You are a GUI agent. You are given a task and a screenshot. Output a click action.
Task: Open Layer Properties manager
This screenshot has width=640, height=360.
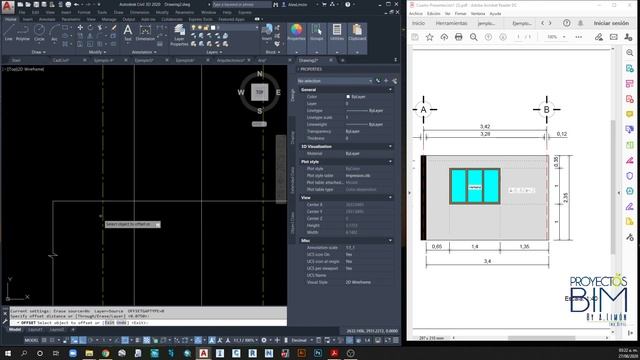(x=179, y=35)
